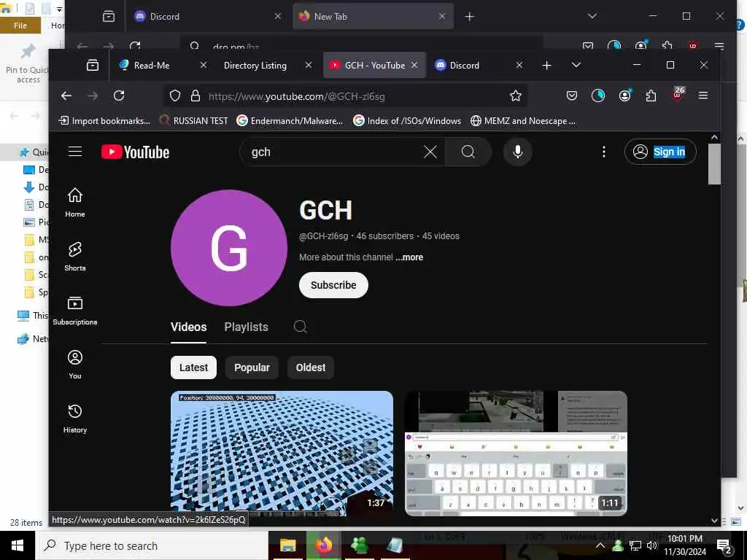Select Latest sort chip
The height and width of the screenshot is (560, 747).
click(x=193, y=367)
